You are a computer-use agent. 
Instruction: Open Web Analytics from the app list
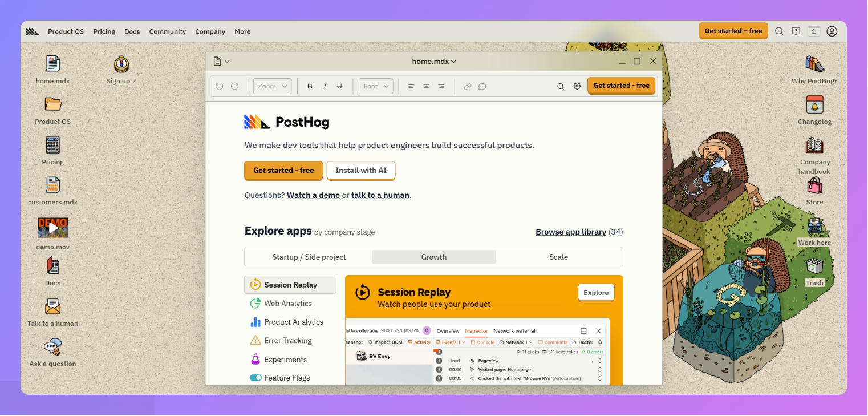click(x=287, y=303)
